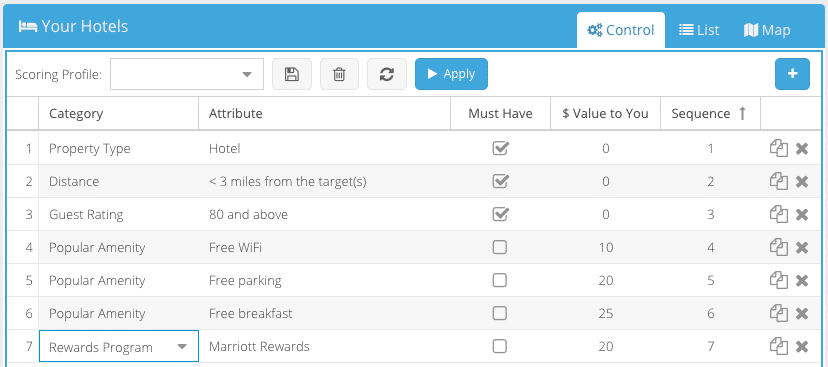Duplicate the Free WiFi row

(x=778, y=248)
